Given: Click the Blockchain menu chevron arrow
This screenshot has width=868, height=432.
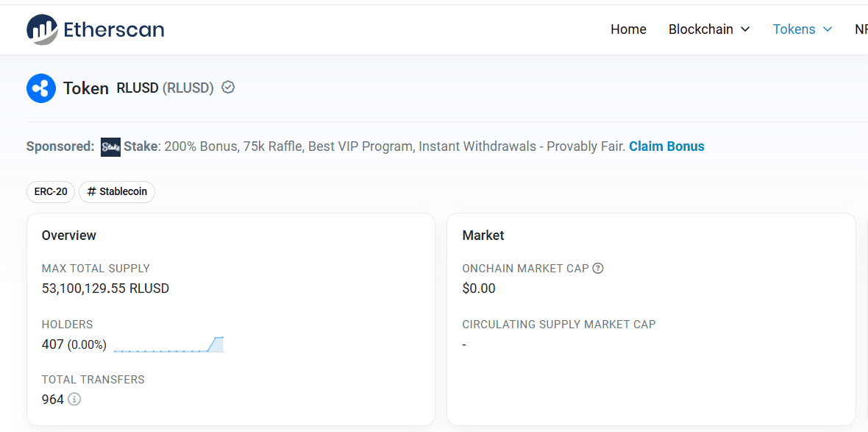Looking at the screenshot, I should point(745,29).
